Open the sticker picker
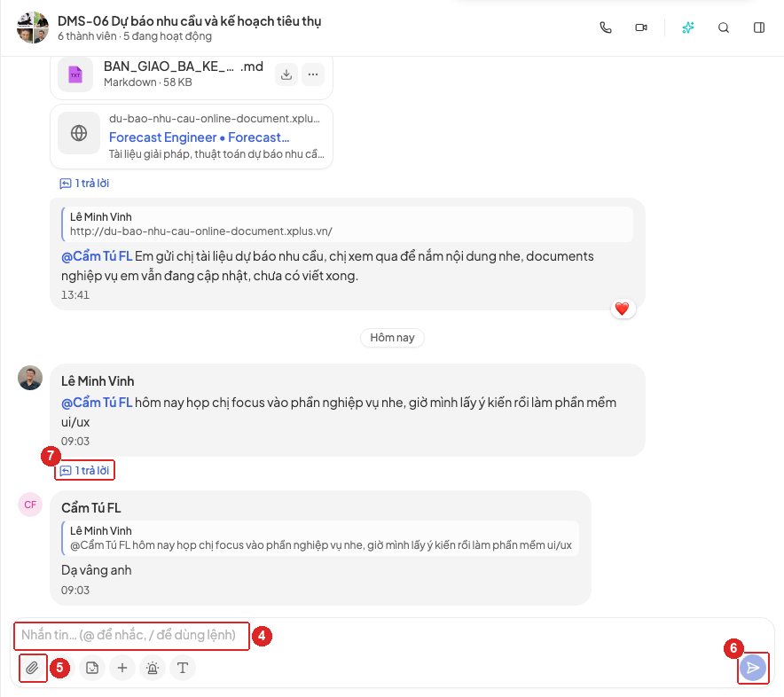Image resolution: width=784 pixels, height=697 pixels. point(92,668)
